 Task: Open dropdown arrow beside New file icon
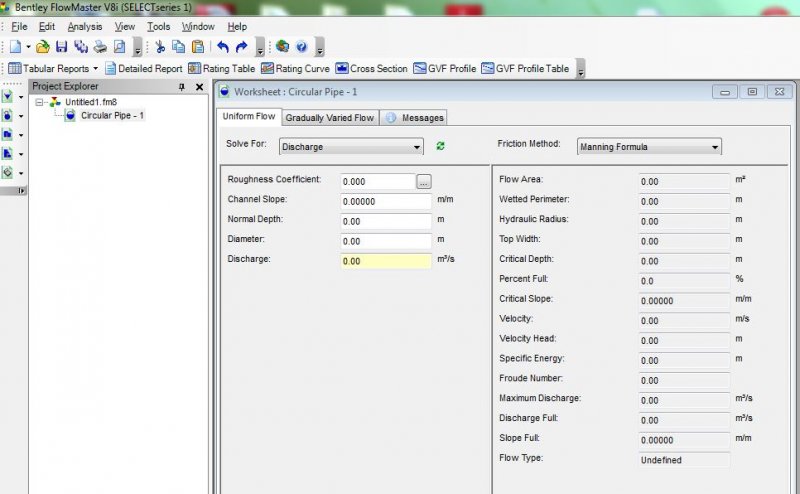(29, 47)
